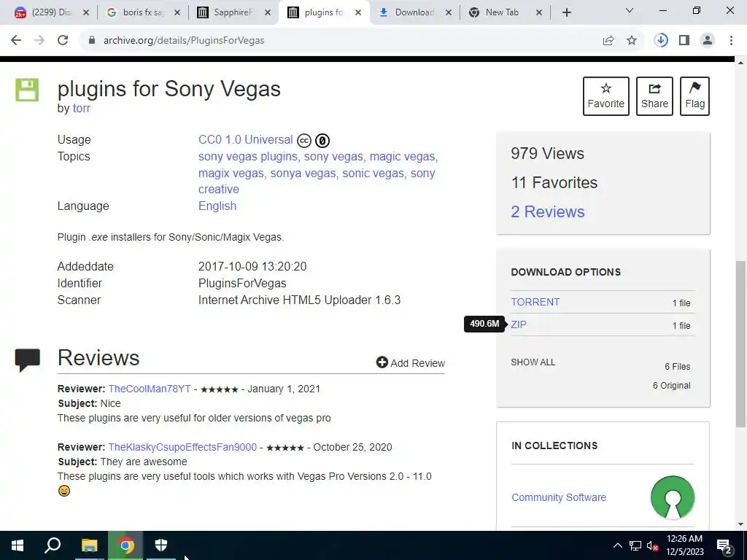
Task: Download the ZIP option
Action: click(x=519, y=324)
